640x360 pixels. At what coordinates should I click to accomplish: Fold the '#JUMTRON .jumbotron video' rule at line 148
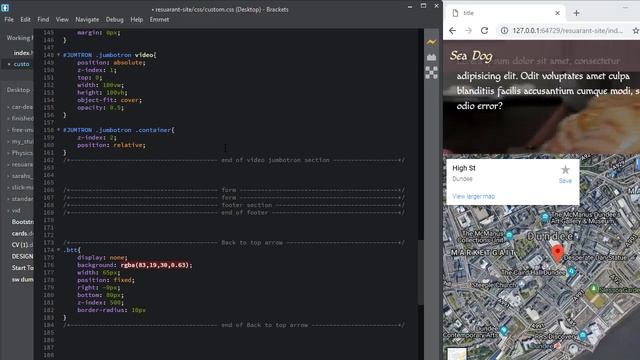(58, 55)
